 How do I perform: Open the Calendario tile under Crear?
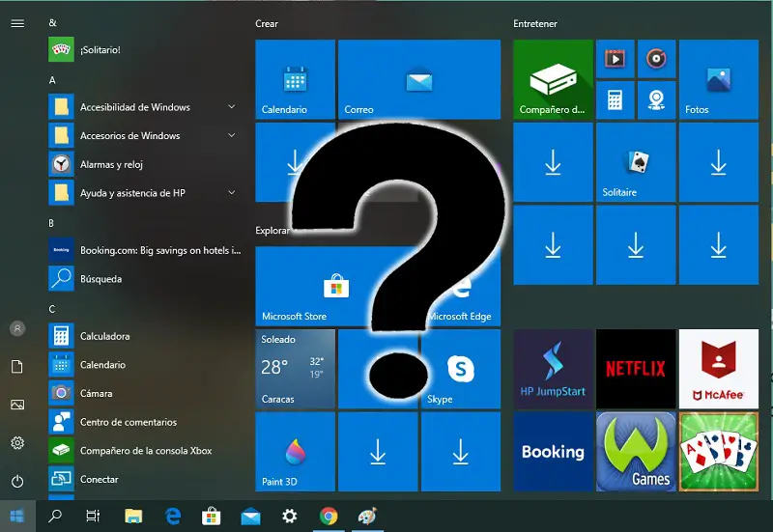pos(295,79)
